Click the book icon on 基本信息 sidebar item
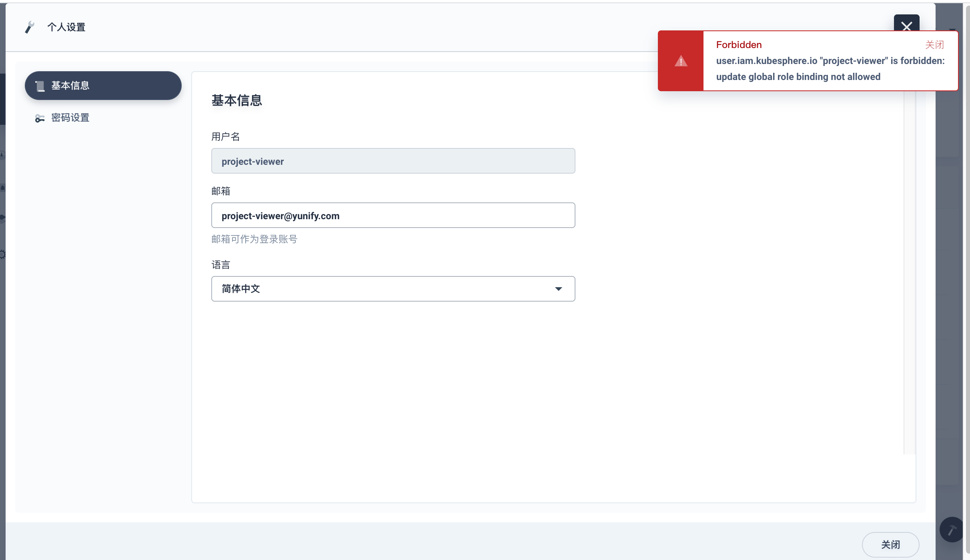This screenshot has height=560, width=970. pyautogui.click(x=40, y=85)
